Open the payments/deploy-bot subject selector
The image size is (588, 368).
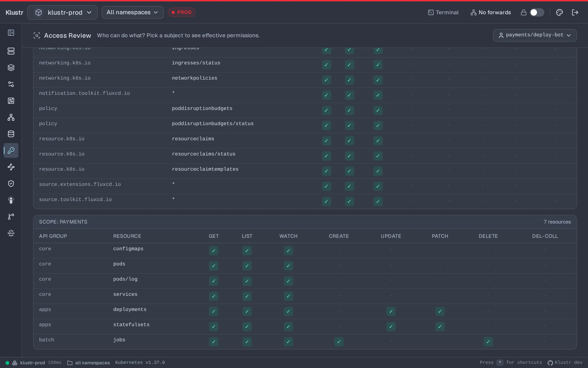(x=534, y=35)
